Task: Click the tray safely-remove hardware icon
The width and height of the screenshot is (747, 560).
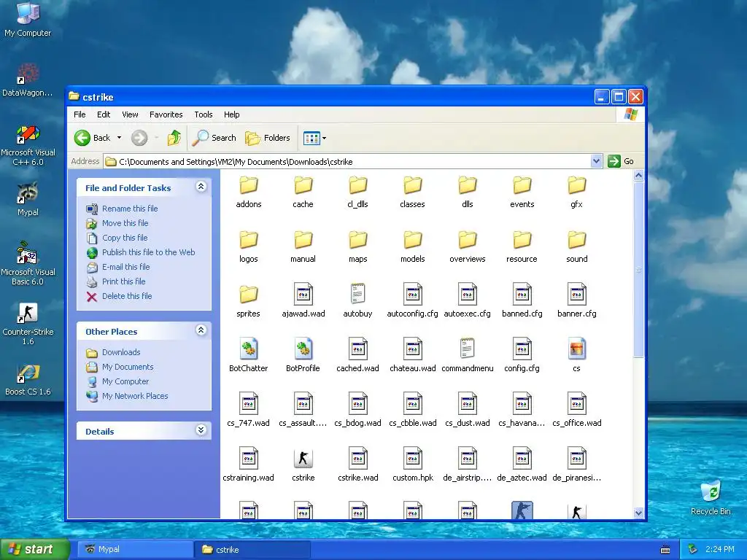Action: (x=693, y=549)
